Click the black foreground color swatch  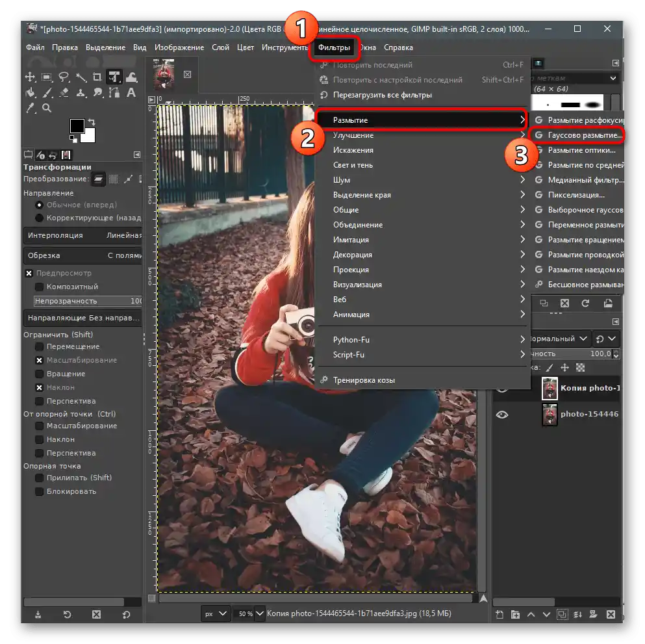[76, 125]
